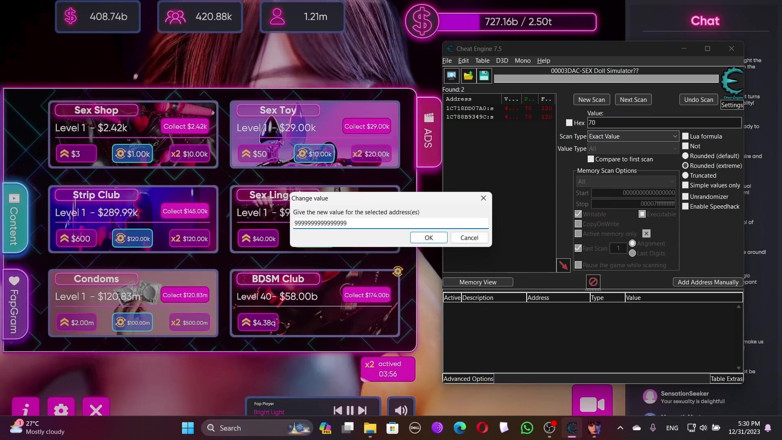Click Windows Start button
This screenshot has height=440, width=782.
[x=188, y=428]
